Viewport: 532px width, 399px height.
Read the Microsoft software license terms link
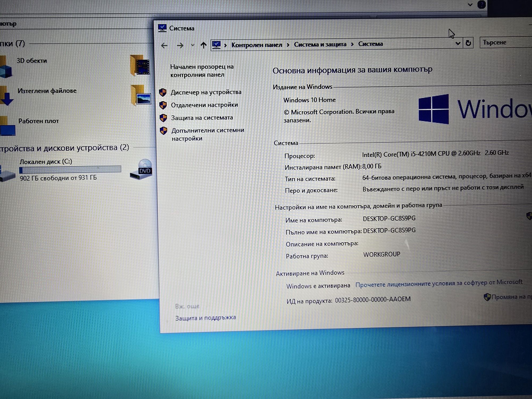[439, 283]
